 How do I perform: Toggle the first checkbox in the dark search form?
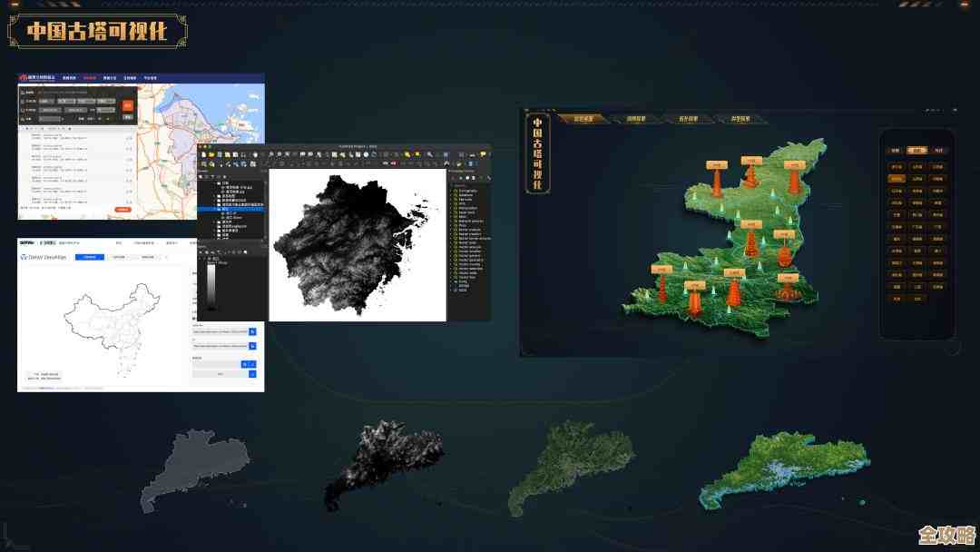tap(22, 91)
